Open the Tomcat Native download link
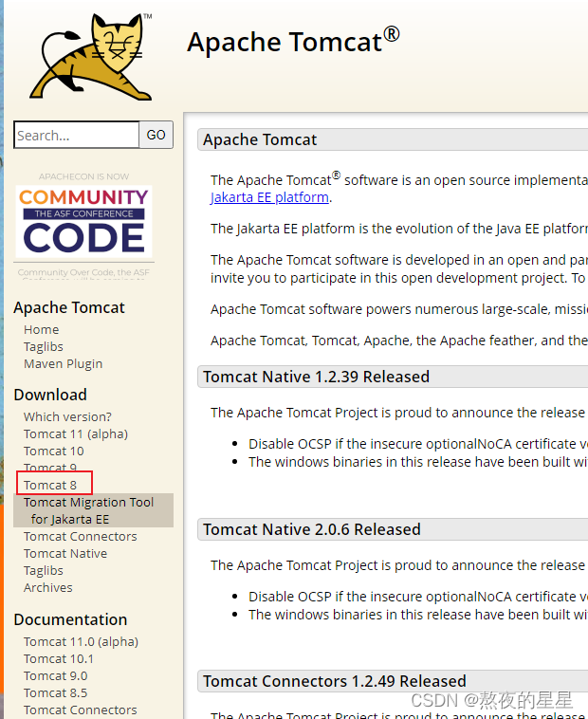588x719 pixels. 65,553
